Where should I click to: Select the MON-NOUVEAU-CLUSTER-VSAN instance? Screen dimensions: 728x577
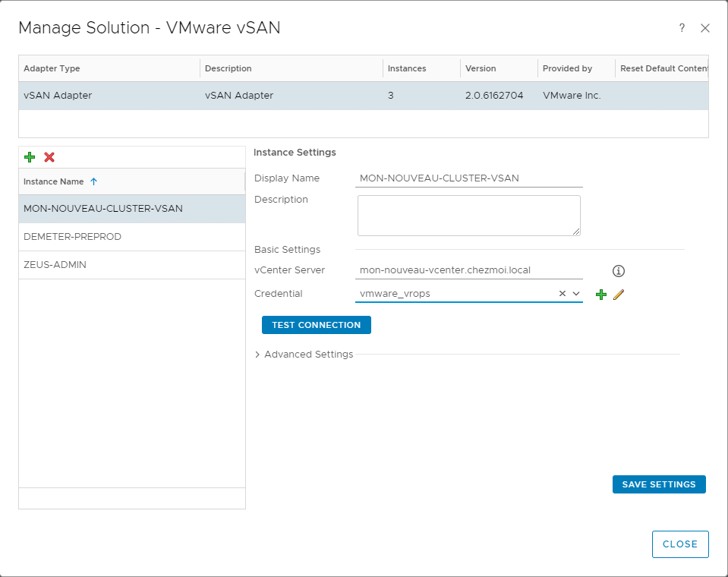click(102, 209)
